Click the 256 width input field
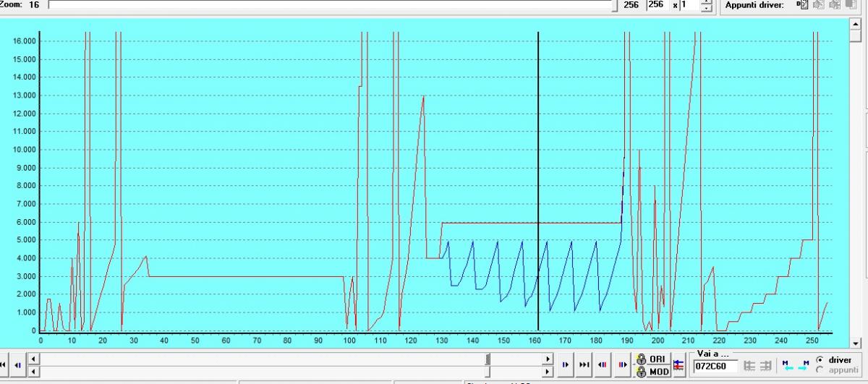This screenshot has height=384, width=868. pos(656,4)
